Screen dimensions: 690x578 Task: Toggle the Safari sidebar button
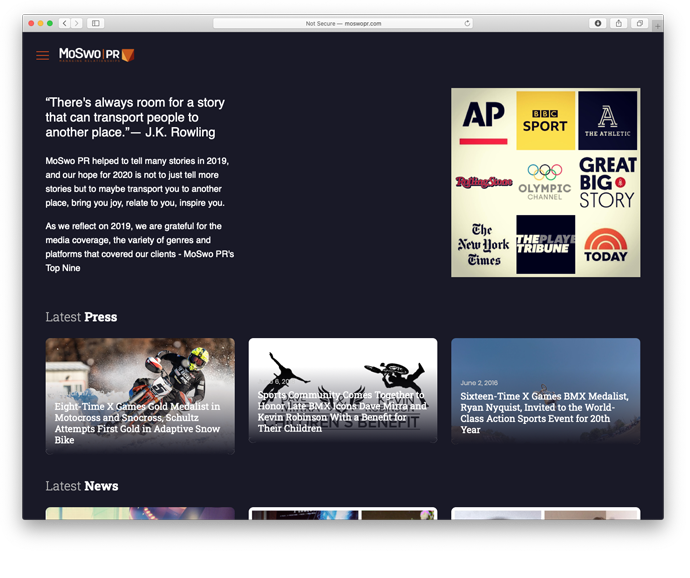[95, 23]
